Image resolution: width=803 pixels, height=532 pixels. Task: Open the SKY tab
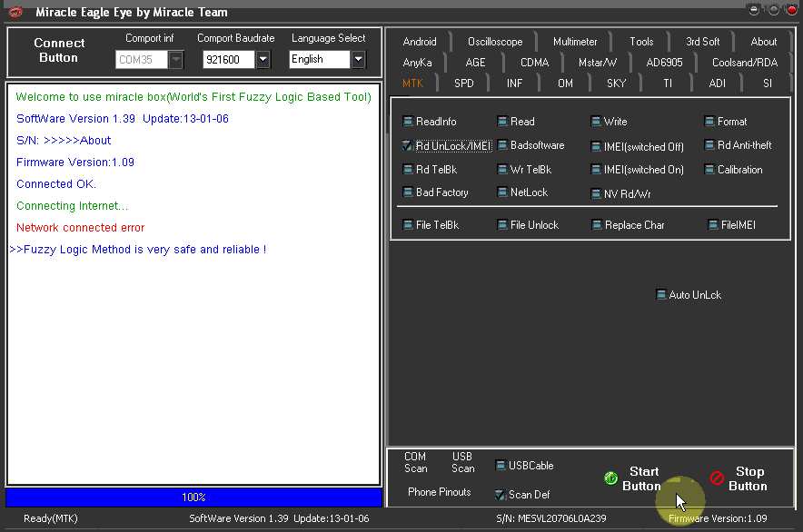click(616, 84)
